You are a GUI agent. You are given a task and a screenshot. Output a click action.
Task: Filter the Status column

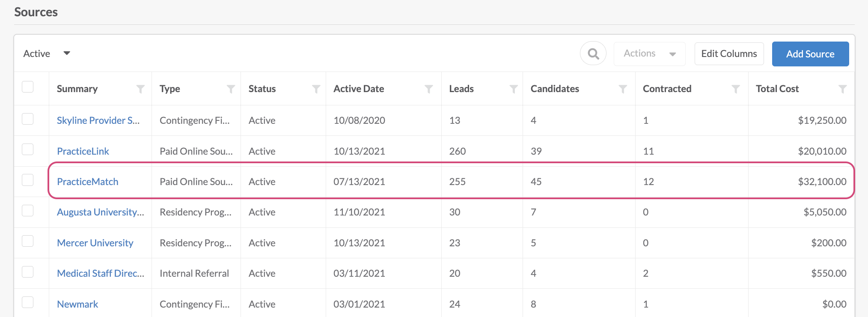click(316, 89)
